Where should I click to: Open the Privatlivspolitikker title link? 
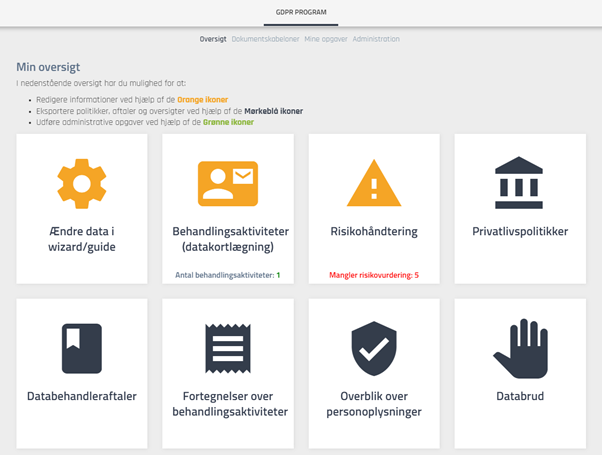click(x=520, y=232)
